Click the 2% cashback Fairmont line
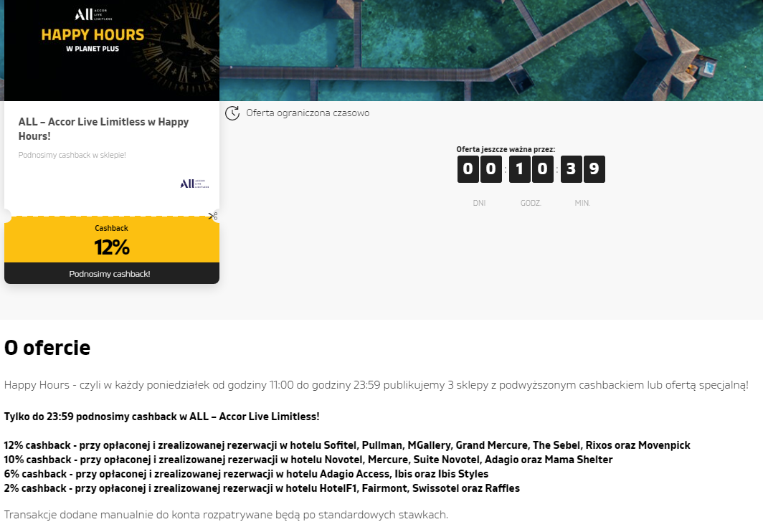This screenshot has height=532, width=763. click(x=262, y=488)
